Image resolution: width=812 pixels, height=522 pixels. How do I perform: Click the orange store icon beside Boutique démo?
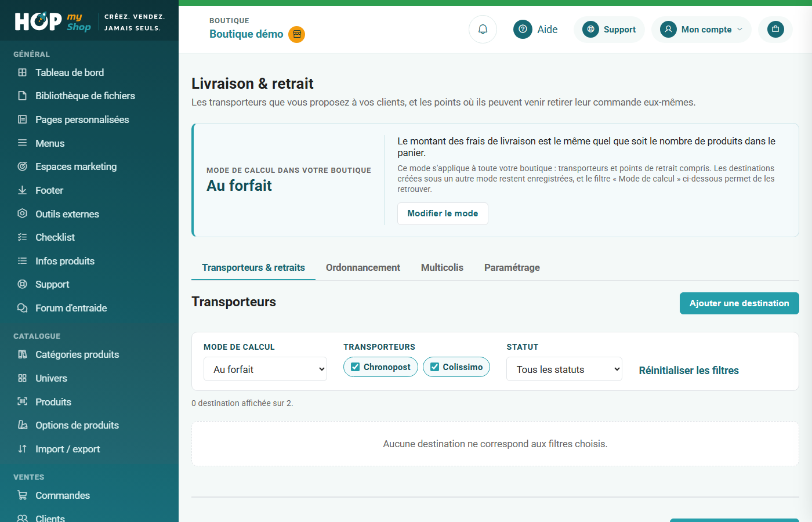point(297,34)
